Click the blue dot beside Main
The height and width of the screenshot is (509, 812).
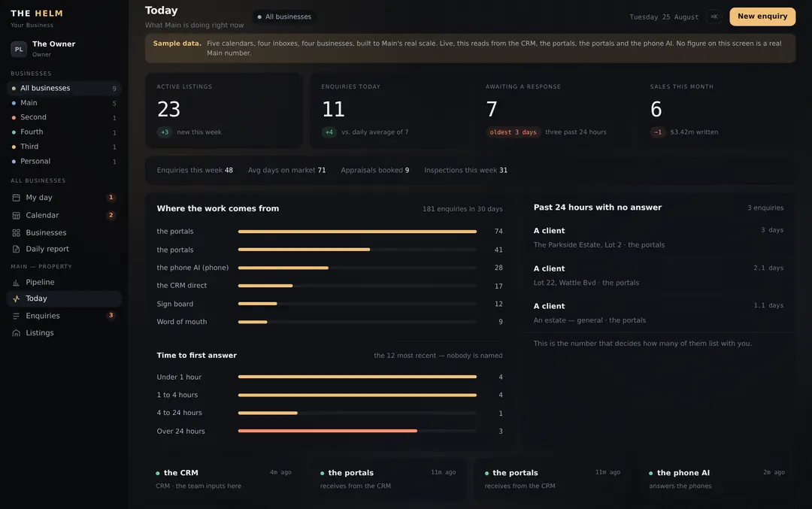coord(14,103)
